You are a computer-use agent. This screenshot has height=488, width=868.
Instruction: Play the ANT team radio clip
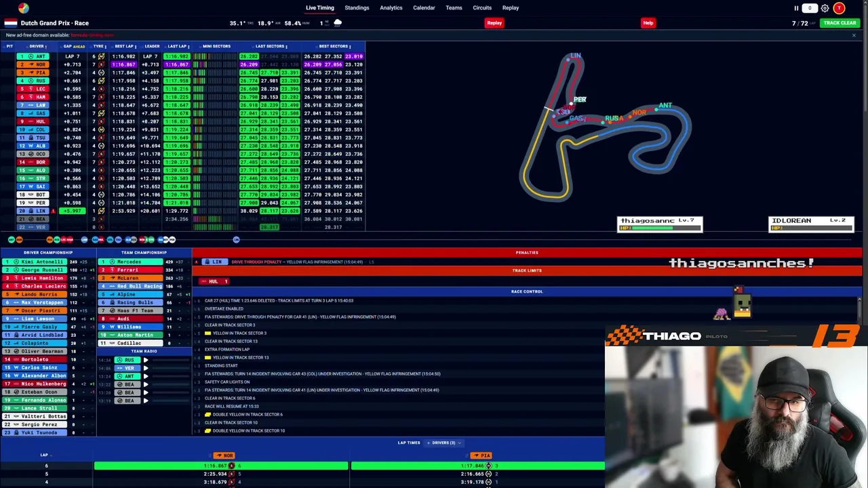(x=146, y=376)
